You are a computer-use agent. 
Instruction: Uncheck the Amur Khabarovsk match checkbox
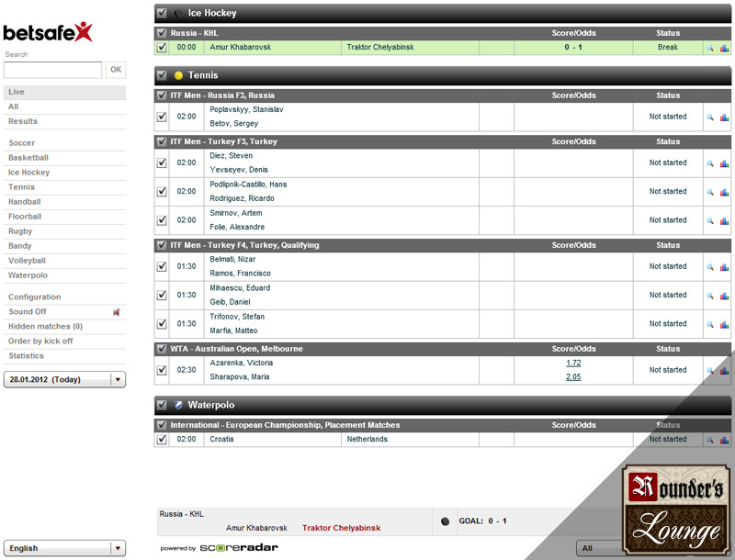point(162,48)
